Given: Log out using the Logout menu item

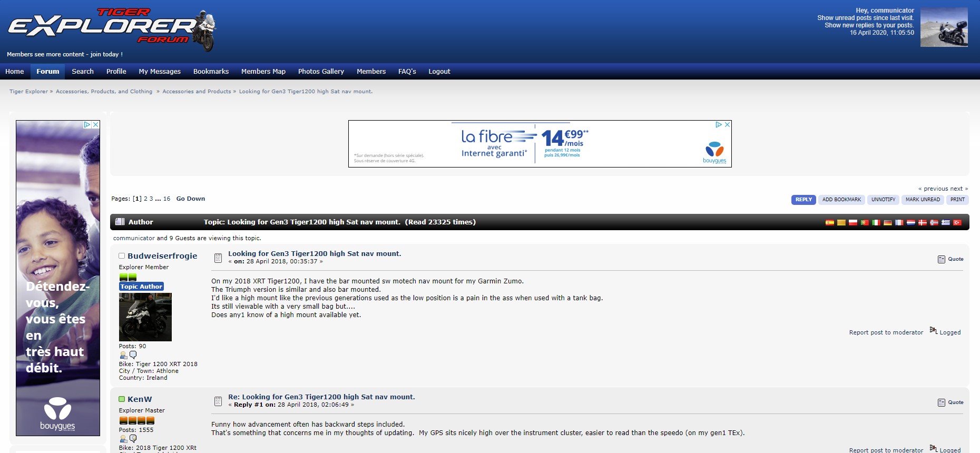Looking at the screenshot, I should click(439, 72).
